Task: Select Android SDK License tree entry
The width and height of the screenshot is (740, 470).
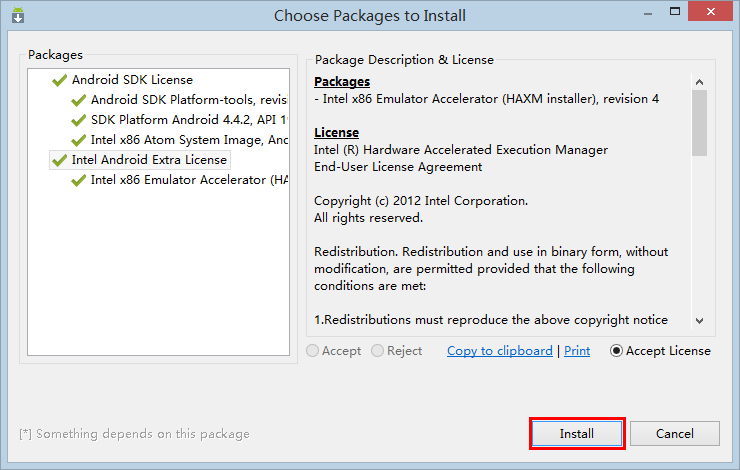Action: point(132,80)
